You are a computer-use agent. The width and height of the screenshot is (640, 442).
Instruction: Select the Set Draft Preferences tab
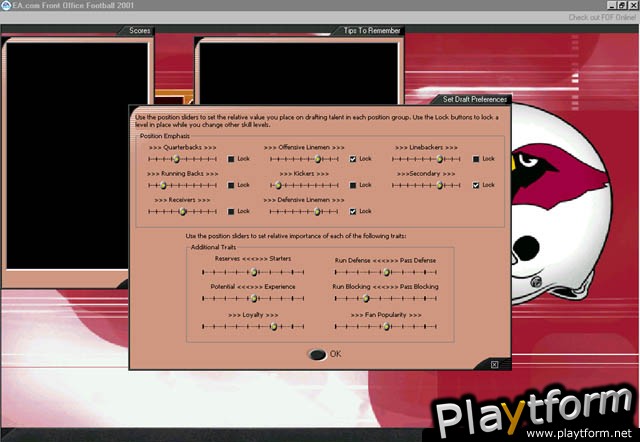pos(474,99)
